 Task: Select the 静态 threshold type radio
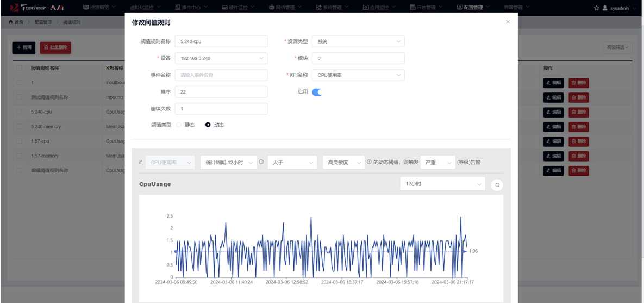(179, 125)
